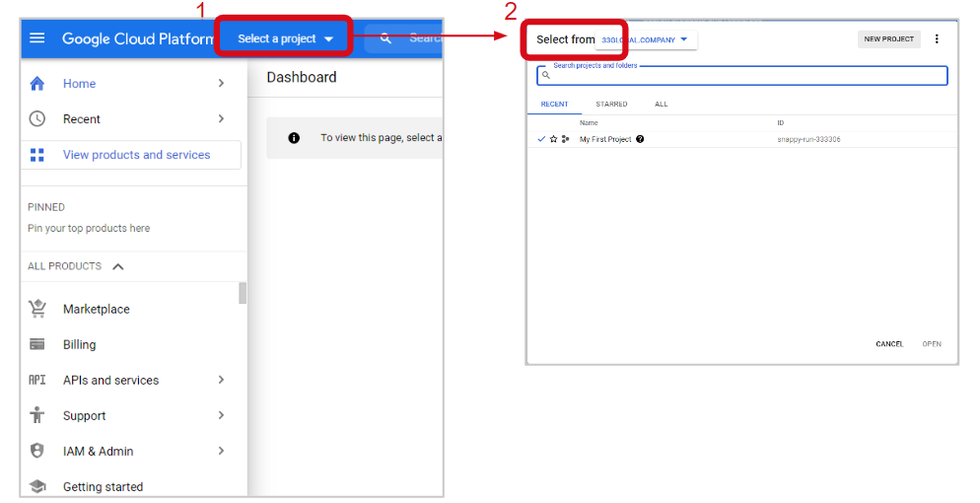
Task: Star My First Project
Action: tap(553, 139)
